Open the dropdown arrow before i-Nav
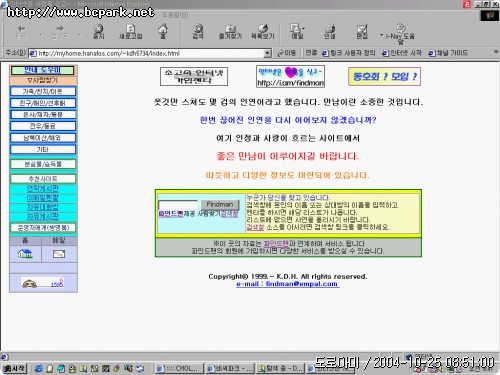500x375 pixels. pos(381,35)
